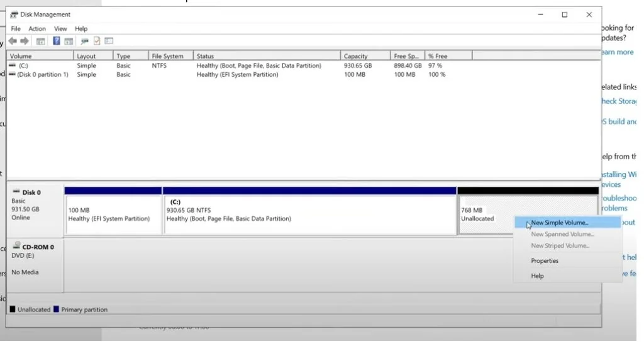Click the drive icon beside (C:) in volume list
This screenshot has width=644, height=346.
(13, 65)
